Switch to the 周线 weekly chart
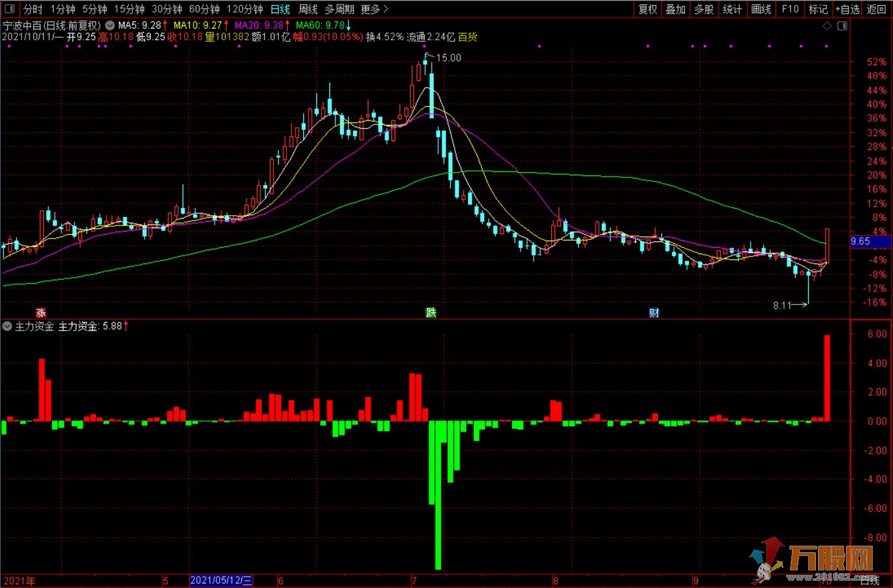893x588 pixels. (308, 9)
